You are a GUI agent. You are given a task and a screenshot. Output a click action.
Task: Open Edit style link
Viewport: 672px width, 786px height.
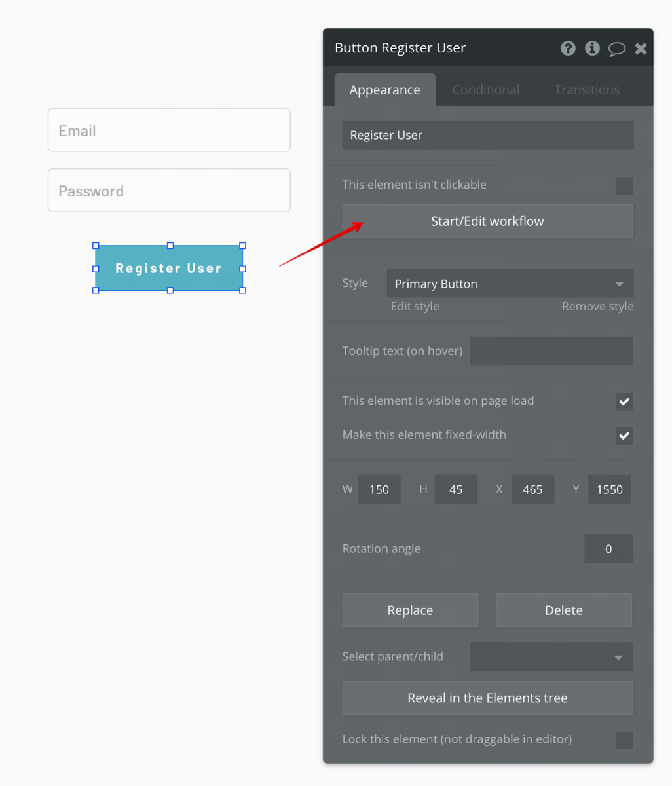tap(415, 306)
